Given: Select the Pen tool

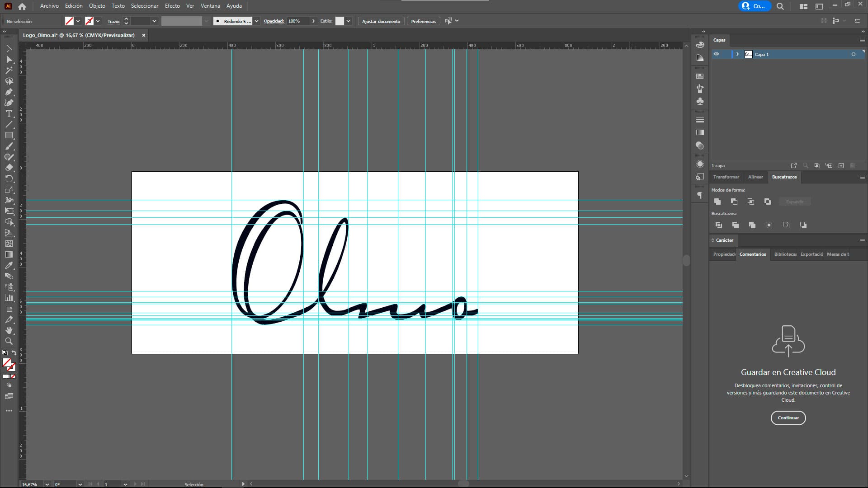Looking at the screenshot, I should [x=9, y=92].
